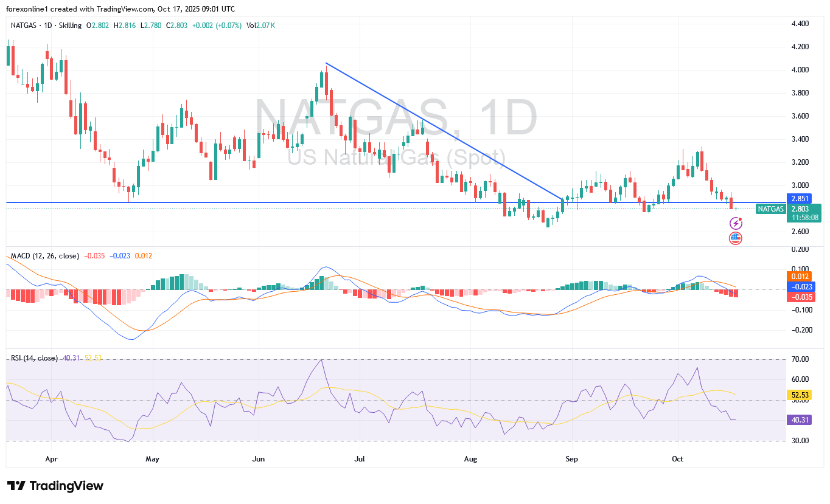Image resolution: width=830 pixels, height=504 pixels.
Task: Click the orange 0.012 MACD signal label
Action: [x=799, y=277]
